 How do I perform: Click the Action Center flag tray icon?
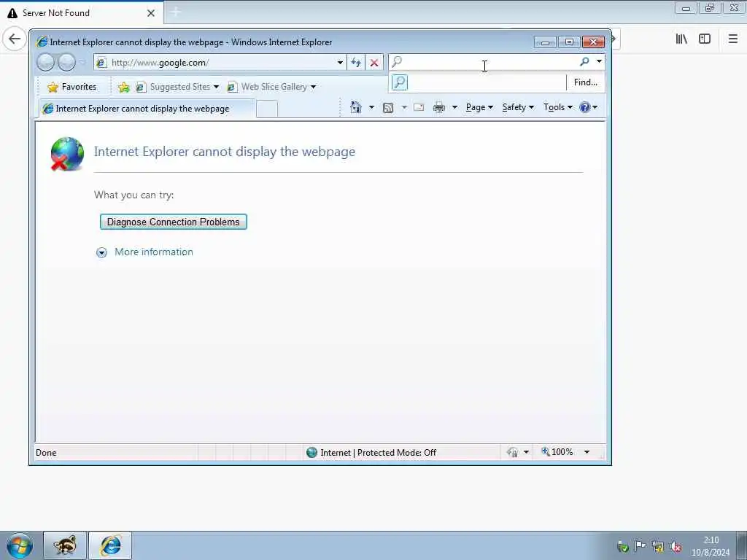pos(640,546)
